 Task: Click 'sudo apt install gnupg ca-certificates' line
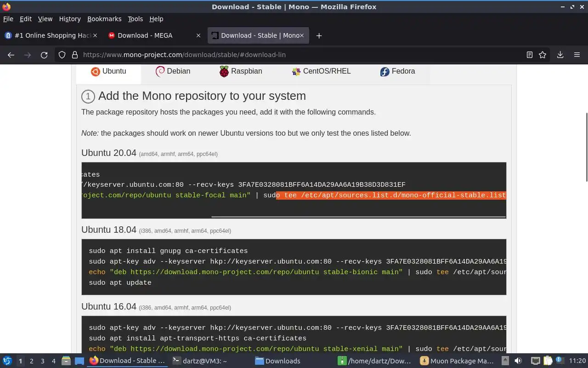pyautogui.click(x=168, y=251)
